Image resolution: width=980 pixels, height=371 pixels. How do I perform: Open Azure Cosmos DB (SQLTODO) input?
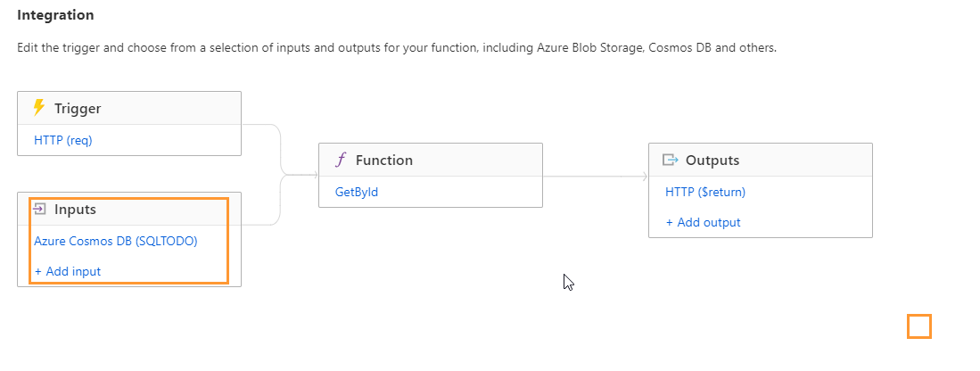coord(116,241)
